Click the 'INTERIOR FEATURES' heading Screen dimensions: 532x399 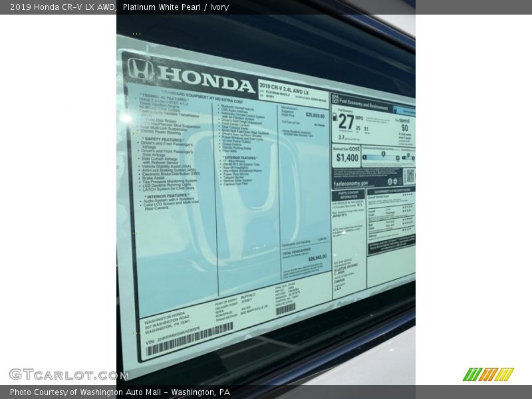click(167, 196)
